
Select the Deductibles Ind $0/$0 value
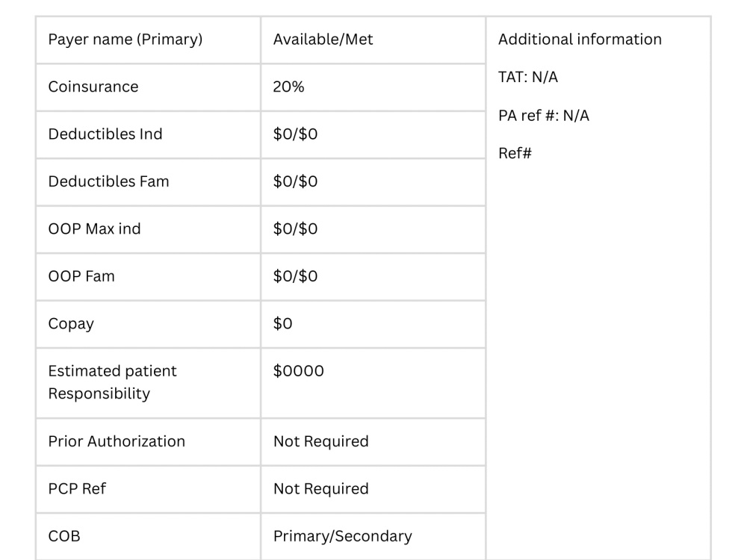(x=295, y=134)
